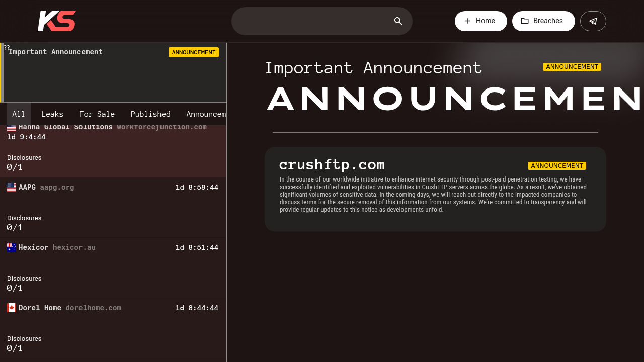Image resolution: width=644 pixels, height=362 pixels.
Task: Click the search magnifier icon
Action: 398,21
